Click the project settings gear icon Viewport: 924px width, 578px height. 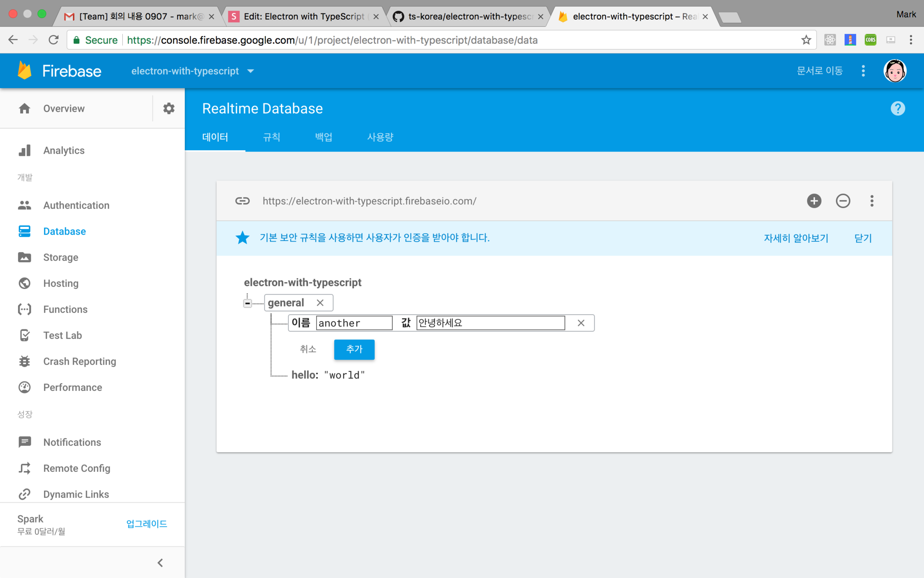pyautogui.click(x=169, y=108)
